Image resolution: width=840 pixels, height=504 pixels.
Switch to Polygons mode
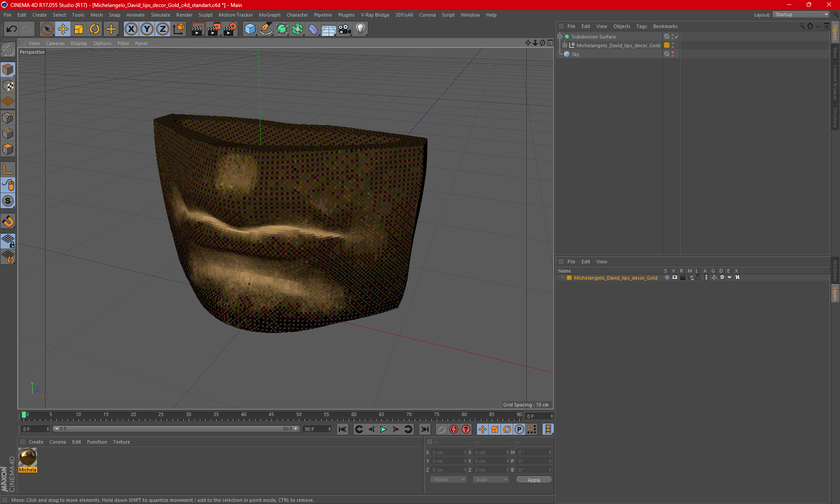tap(8, 149)
